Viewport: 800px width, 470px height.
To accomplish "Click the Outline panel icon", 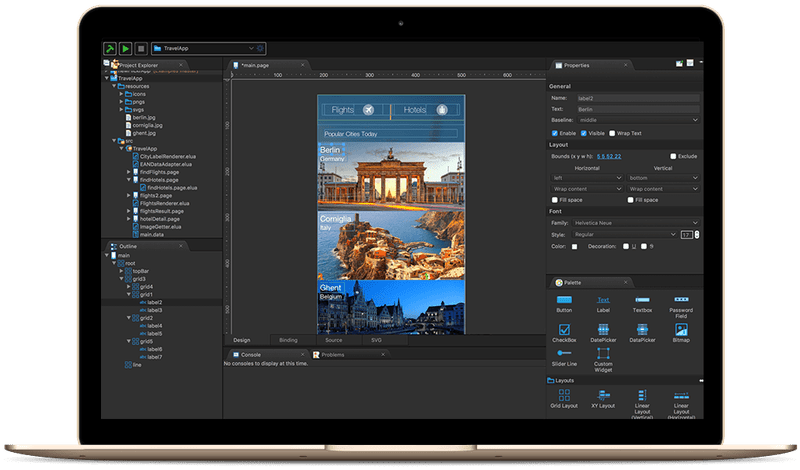I will pyautogui.click(x=114, y=246).
